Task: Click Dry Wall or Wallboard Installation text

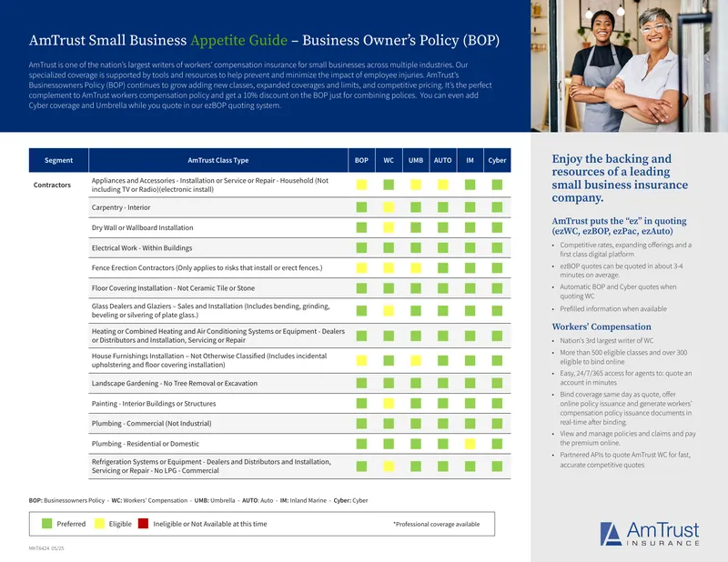Action: (x=142, y=227)
